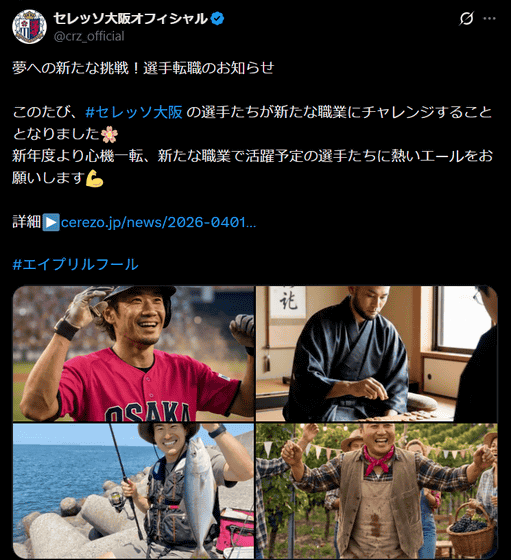Image resolution: width=511 pixels, height=560 pixels.
Task: Open the kimono shogi player photo
Action: tap(377, 354)
